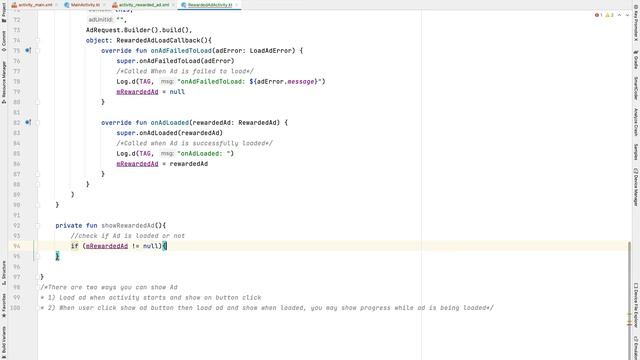The width and height of the screenshot is (640, 360).
Task: Click the warnings count inspection indicator
Action: 609,15
